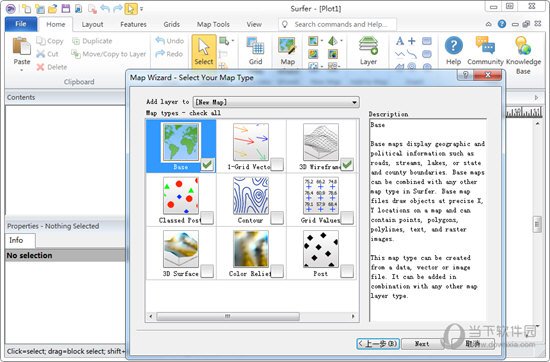Click the wizard dialog help question button

tap(465, 75)
